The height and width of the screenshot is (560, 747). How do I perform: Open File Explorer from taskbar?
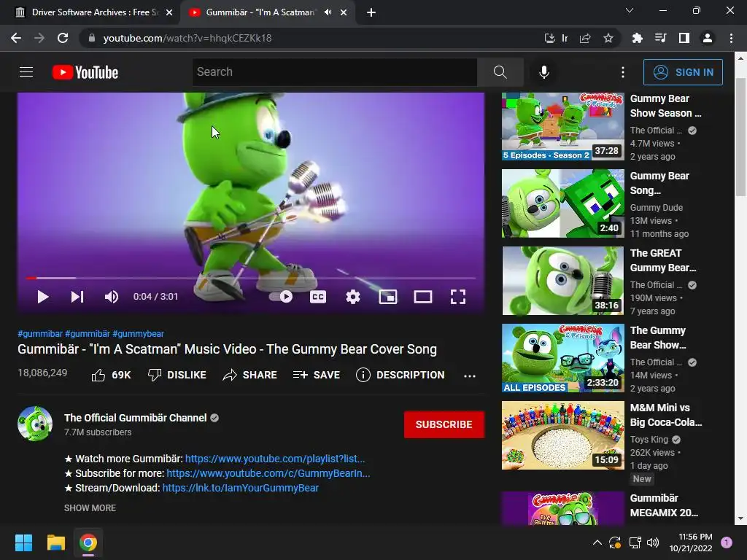55,542
